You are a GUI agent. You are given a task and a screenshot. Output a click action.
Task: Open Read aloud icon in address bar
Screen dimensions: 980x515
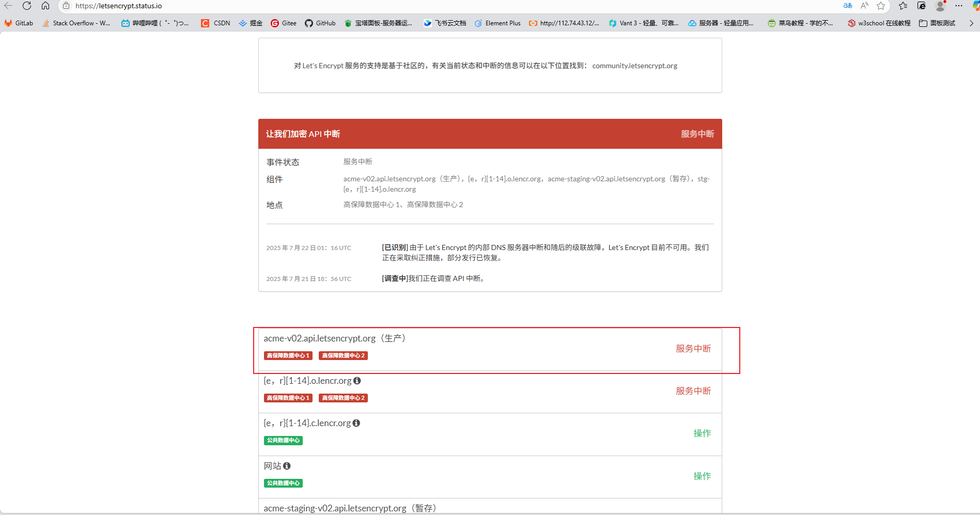(864, 6)
